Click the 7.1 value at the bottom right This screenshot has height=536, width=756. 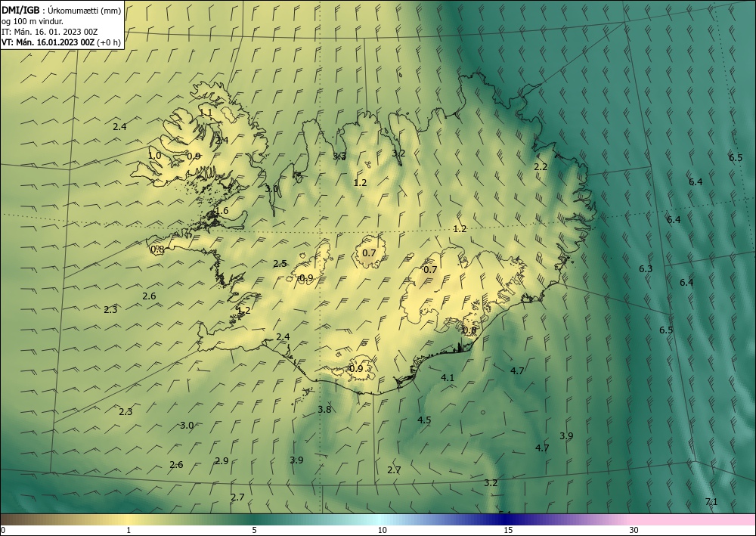[711, 502]
